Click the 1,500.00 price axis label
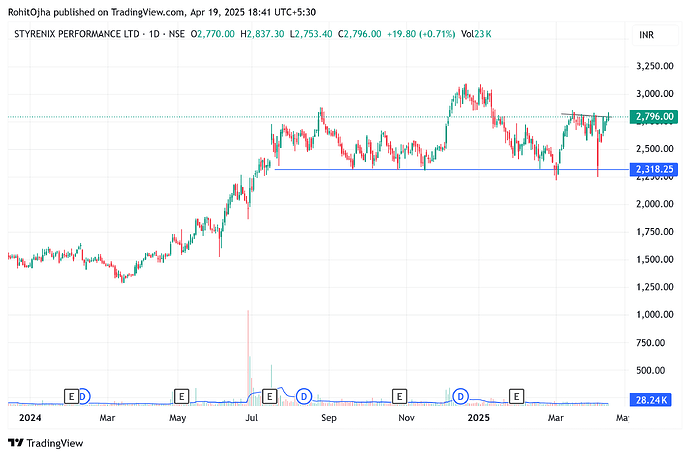 click(x=655, y=259)
